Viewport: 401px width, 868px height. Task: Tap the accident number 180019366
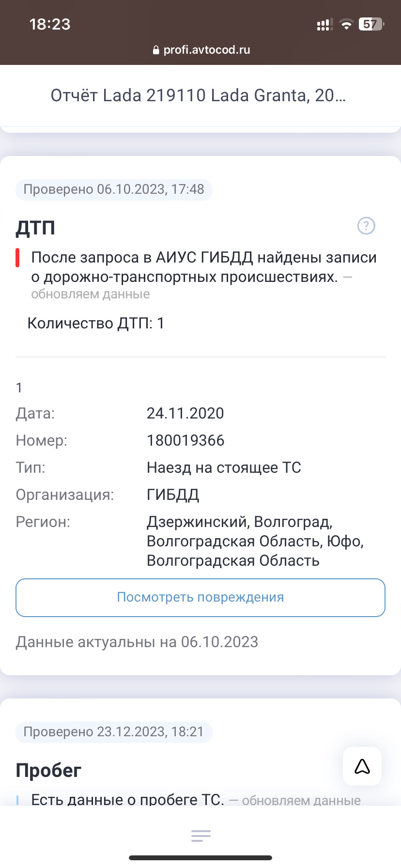pyautogui.click(x=185, y=440)
